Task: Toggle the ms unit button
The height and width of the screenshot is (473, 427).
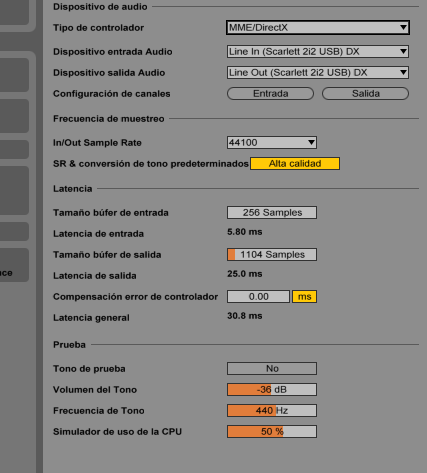Action: pos(304,297)
